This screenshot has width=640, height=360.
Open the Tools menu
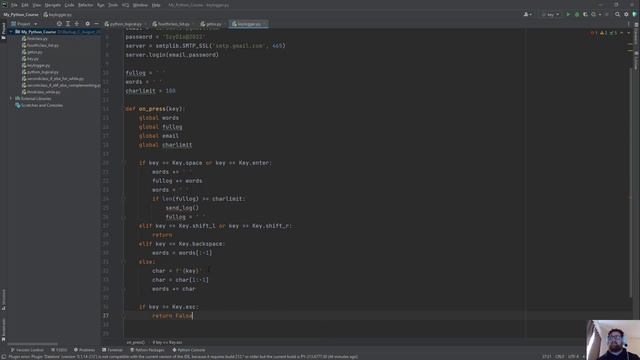click(113, 5)
